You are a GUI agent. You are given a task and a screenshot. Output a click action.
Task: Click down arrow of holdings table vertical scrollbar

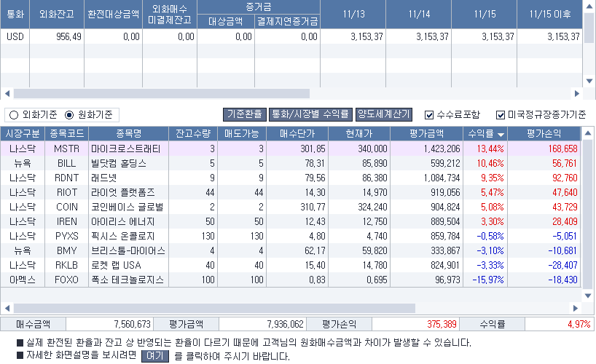pyautogui.click(x=589, y=295)
